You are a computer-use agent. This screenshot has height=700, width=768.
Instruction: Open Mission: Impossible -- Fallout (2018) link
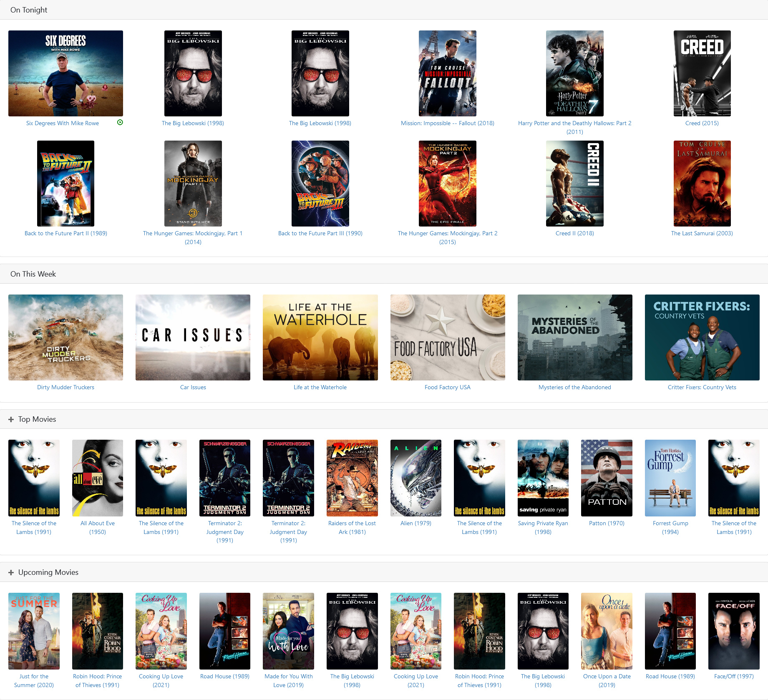tap(447, 123)
